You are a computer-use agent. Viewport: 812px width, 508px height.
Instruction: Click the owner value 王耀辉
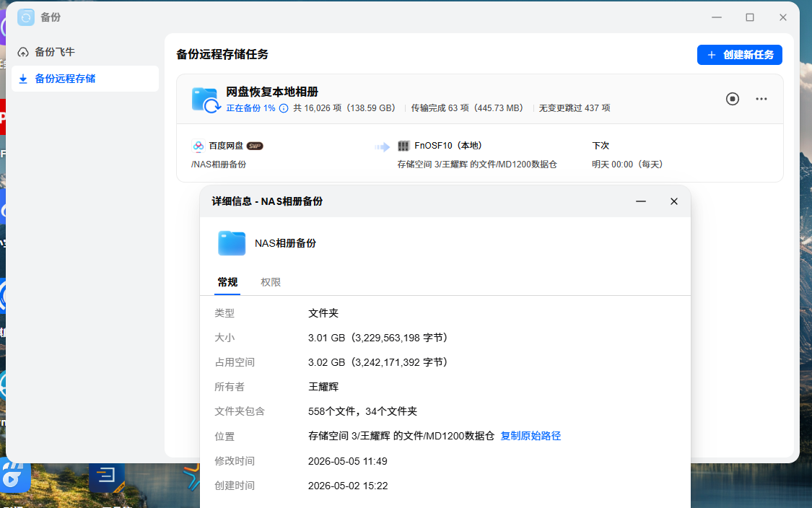[323, 387]
